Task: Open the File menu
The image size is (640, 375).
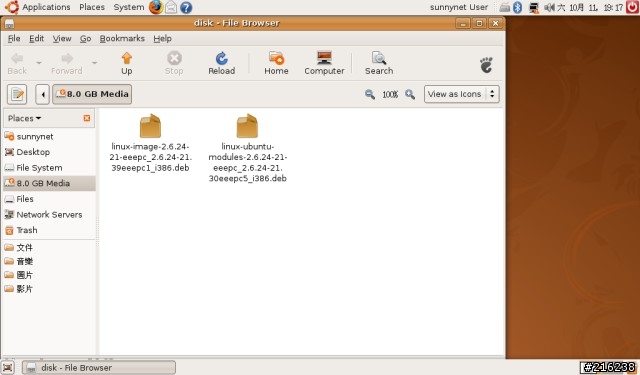Action: click(x=14, y=38)
